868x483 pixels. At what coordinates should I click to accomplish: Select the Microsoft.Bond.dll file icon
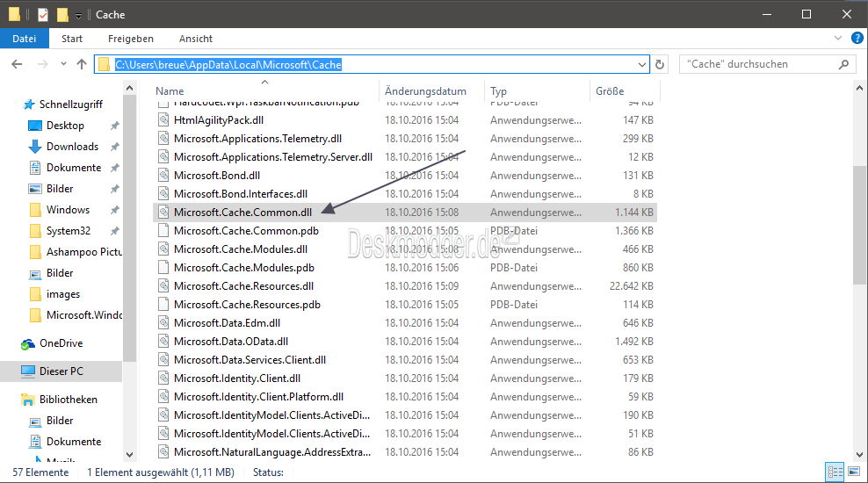coord(163,176)
